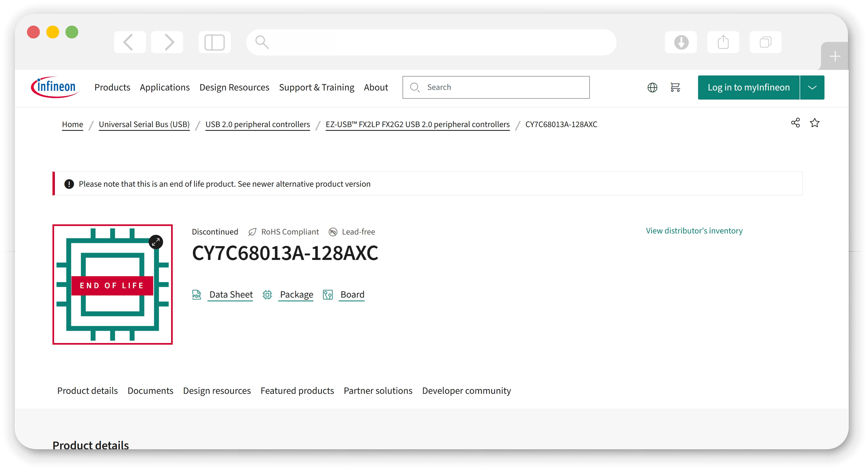
Task: Switch to the Partner solutions tab
Action: (x=378, y=390)
